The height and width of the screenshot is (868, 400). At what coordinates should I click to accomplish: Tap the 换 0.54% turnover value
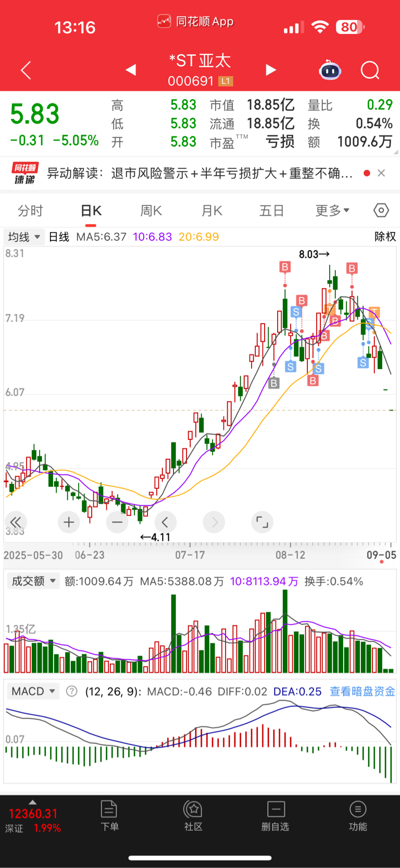click(x=374, y=124)
